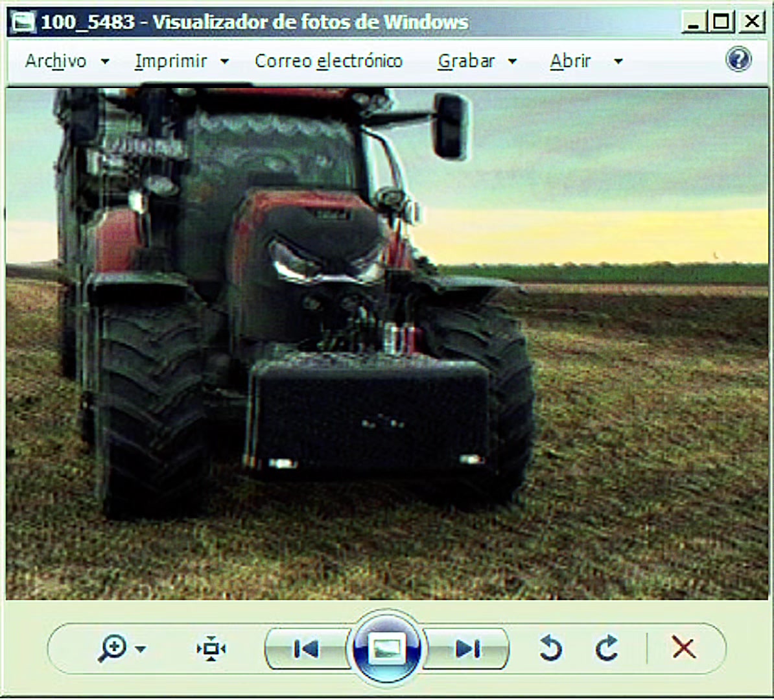This screenshot has width=774, height=700.
Task: Go to the previous photo
Action: (307, 649)
